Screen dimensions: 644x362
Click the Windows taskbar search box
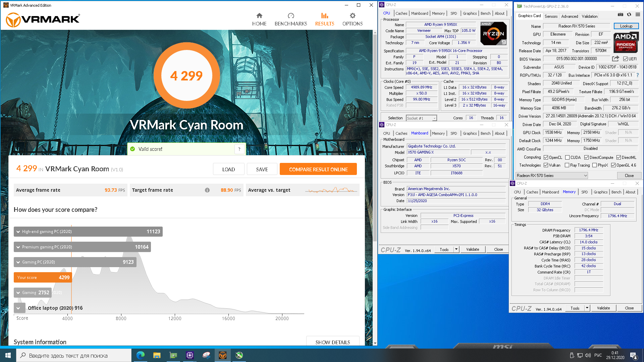74,355
